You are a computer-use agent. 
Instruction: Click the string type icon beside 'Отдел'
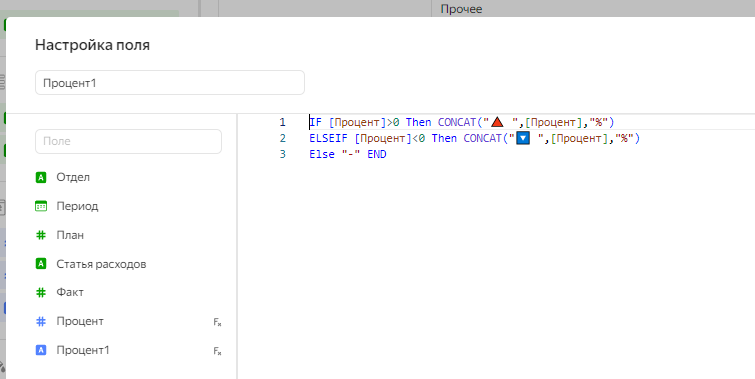(41, 178)
